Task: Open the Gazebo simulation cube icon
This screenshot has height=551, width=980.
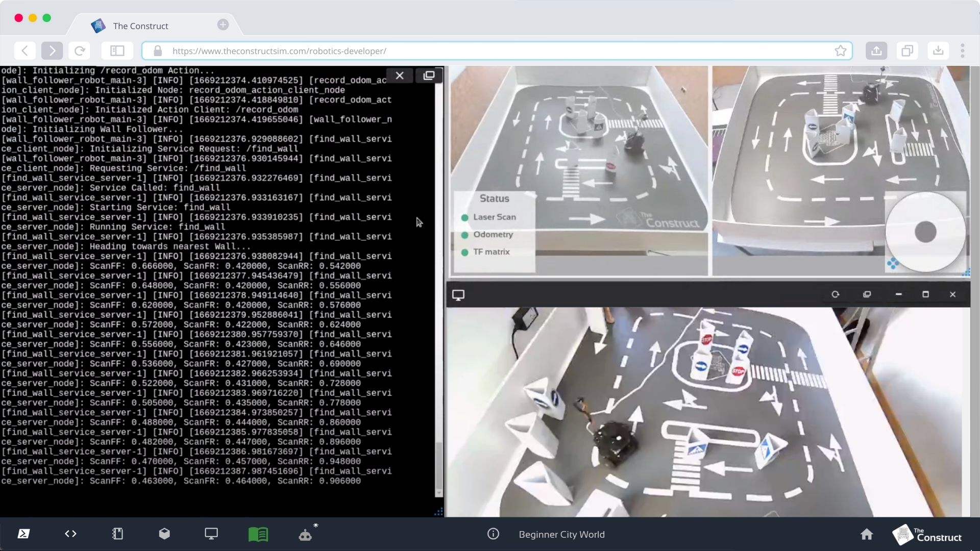Action: coord(164,534)
